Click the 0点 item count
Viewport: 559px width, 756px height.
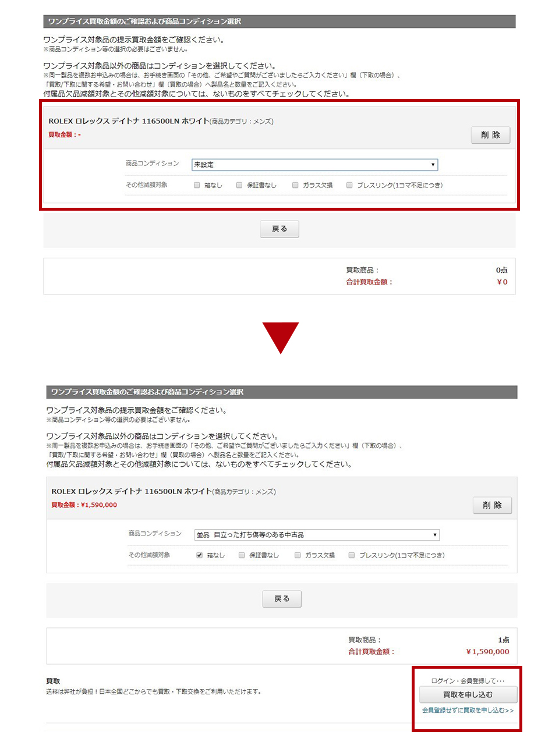502,270
